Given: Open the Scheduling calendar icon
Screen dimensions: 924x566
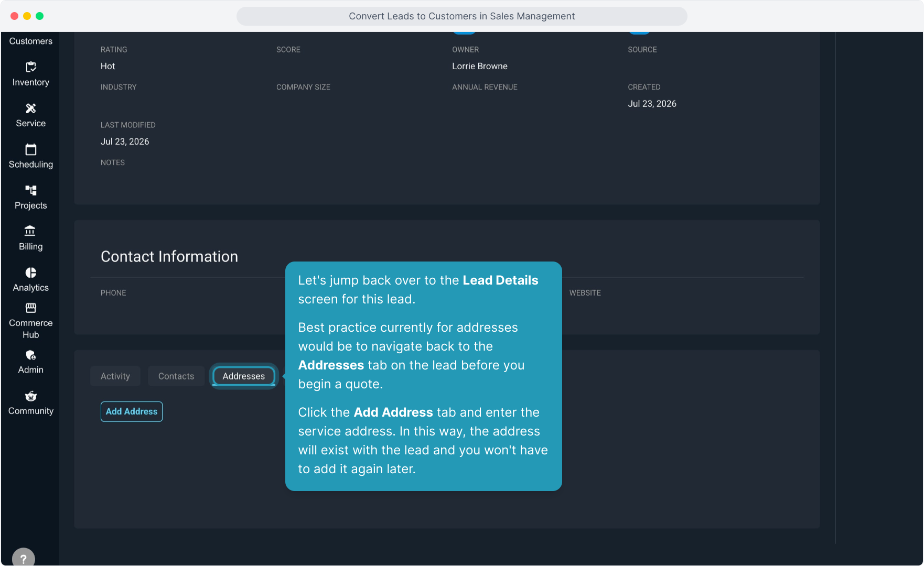Looking at the screenshot, I should click(x=31, y=149).
